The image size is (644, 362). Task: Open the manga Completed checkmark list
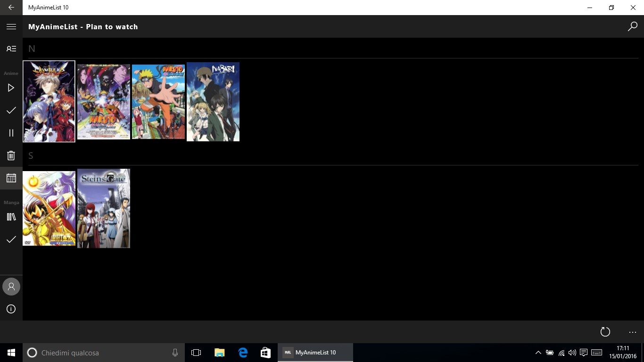[11, 239]
